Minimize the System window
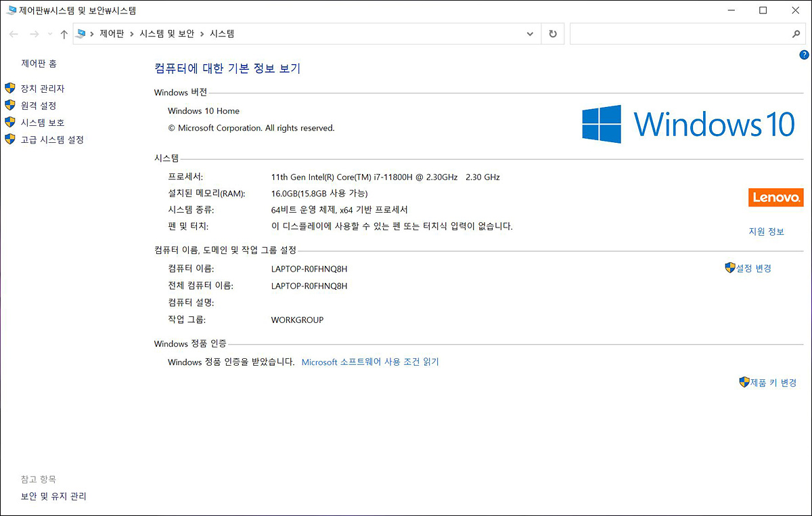 (731, 10)
